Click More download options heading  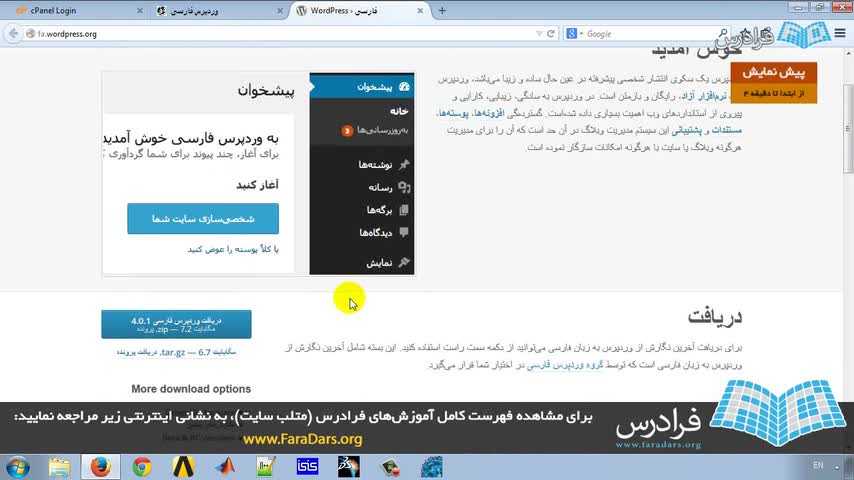pos(191,389)
